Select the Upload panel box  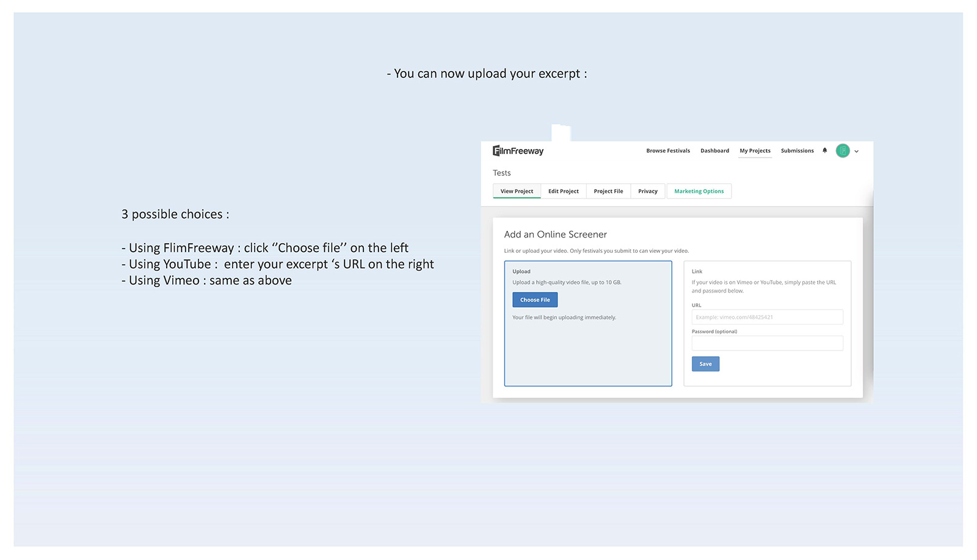(588, 324)
